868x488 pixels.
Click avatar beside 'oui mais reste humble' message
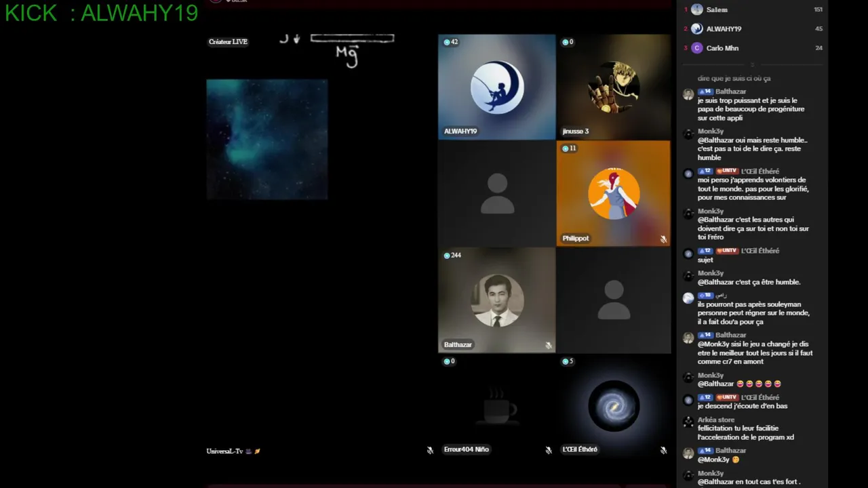pos(688,134)
